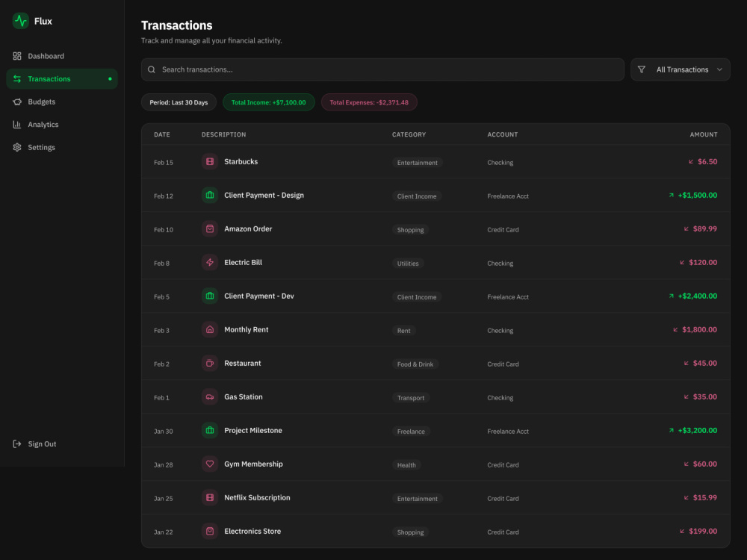Click the Client Payment - Dev briefcase icon
This screenshot has width=747, height=560.
point(210,296)
